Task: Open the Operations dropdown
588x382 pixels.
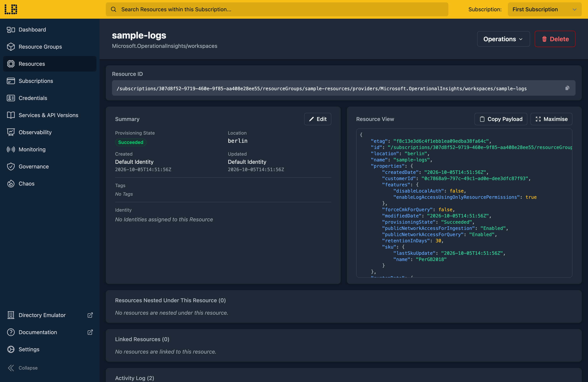Action: [503, 39]
